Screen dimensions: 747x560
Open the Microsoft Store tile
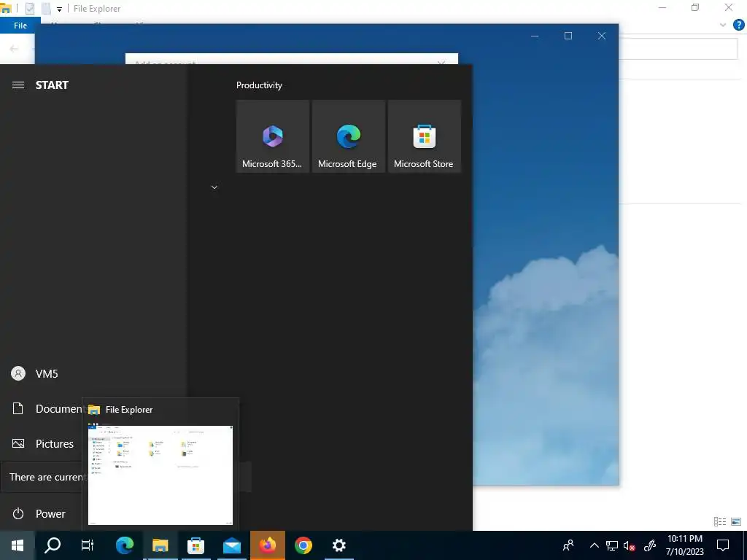pos(424,136)
